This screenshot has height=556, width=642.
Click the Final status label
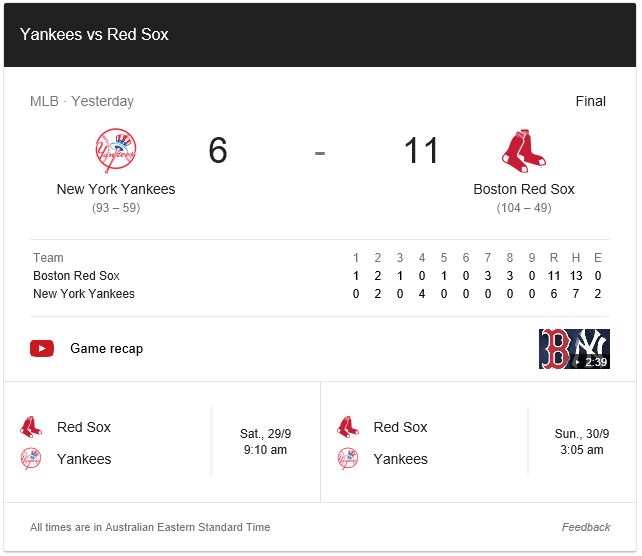tap(590, 101)
